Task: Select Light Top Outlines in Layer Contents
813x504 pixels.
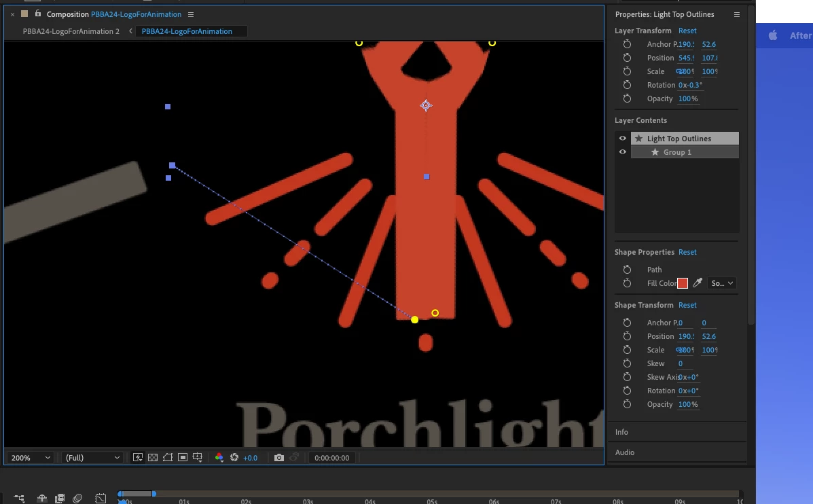Action: point(685,139)
